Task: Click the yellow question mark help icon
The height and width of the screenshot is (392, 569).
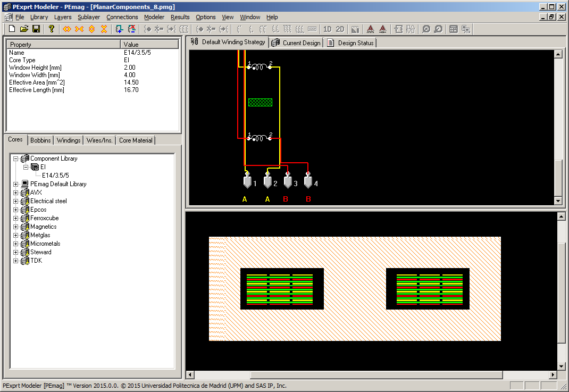Action: coord(52,29)
